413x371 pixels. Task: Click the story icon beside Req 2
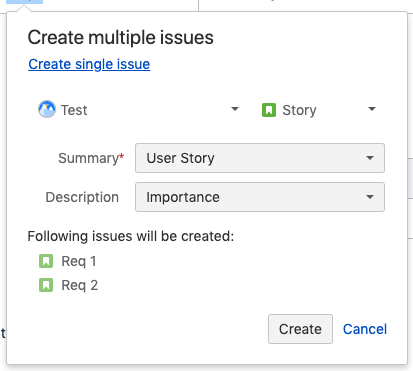tap(46, 285)
